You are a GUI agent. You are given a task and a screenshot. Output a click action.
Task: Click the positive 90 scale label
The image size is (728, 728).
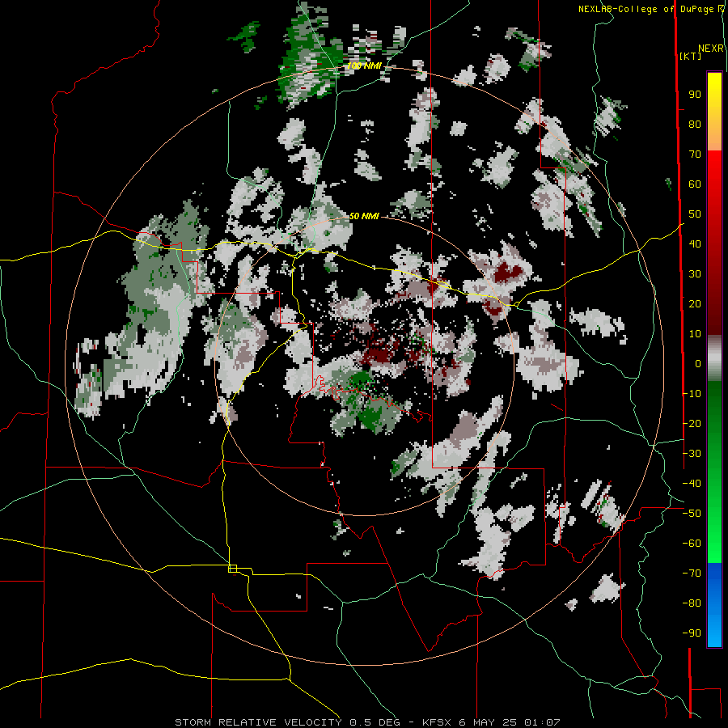695,95
